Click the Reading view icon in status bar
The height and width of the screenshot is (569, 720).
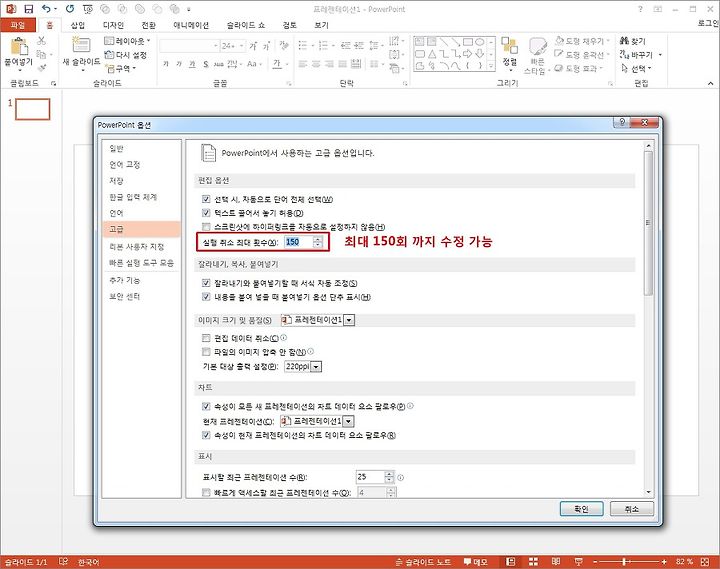tap(556, 562)
